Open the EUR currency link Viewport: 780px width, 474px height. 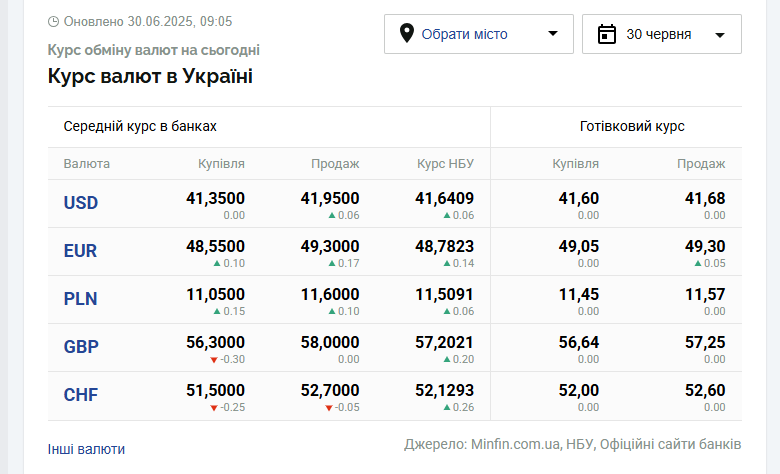80,251
